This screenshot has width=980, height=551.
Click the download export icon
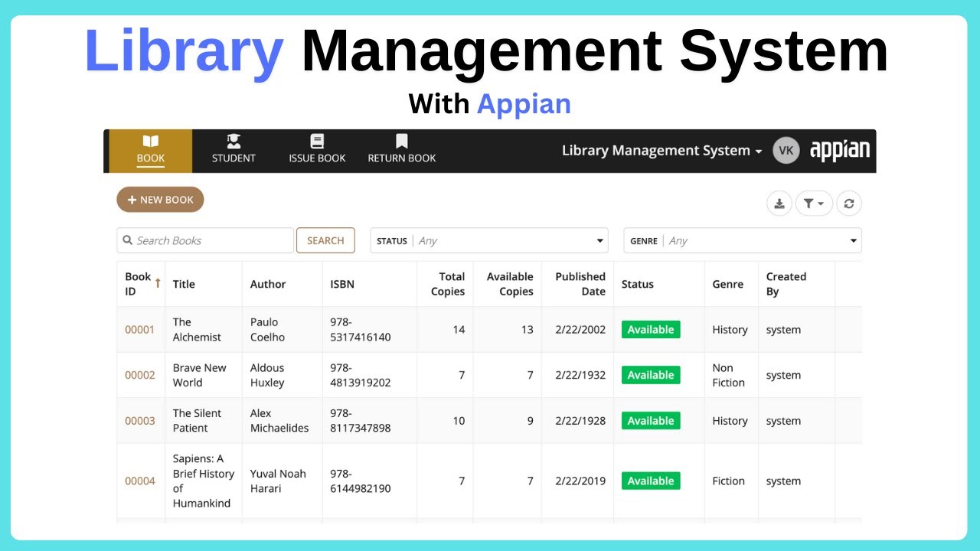click(779, 204)
